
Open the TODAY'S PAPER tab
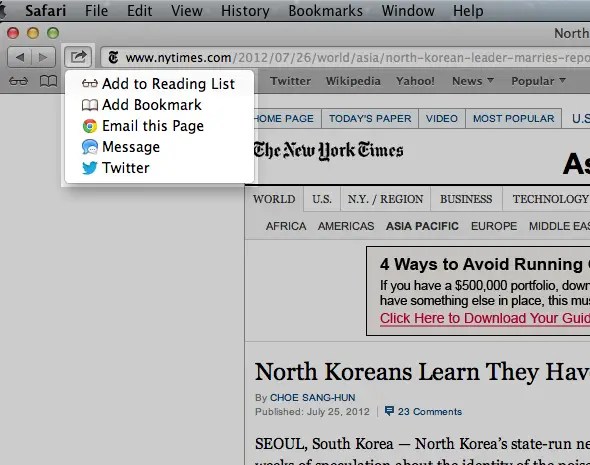coord(370,119)
